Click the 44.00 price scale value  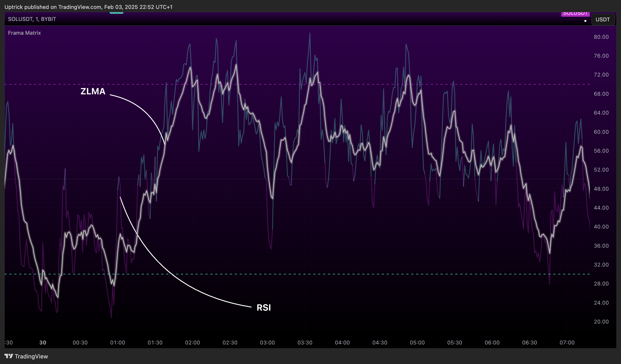(x=601, y=208)
